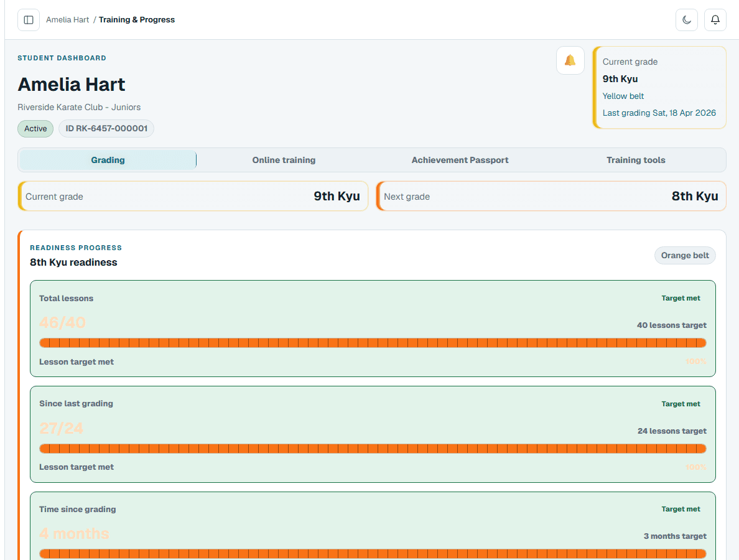The height and width of the screenshot is (560, 739).
Task: Click the Total lessons progress bar
Action: click(373, 343)
